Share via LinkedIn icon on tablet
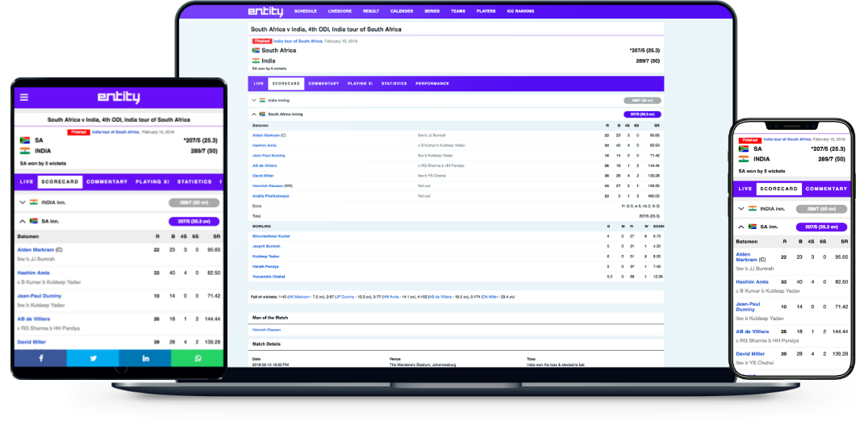This screenshot has height=421, width=868. (x=145, y=358)
